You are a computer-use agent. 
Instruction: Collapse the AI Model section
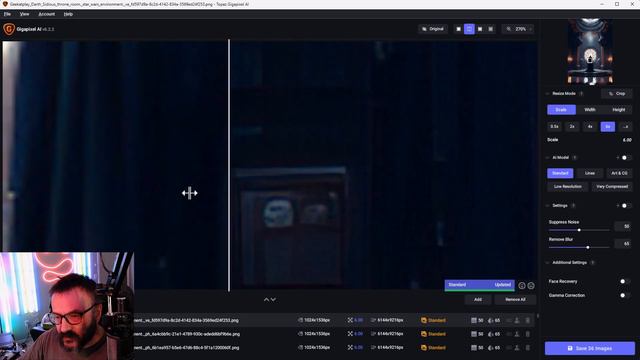coord(548,158)
